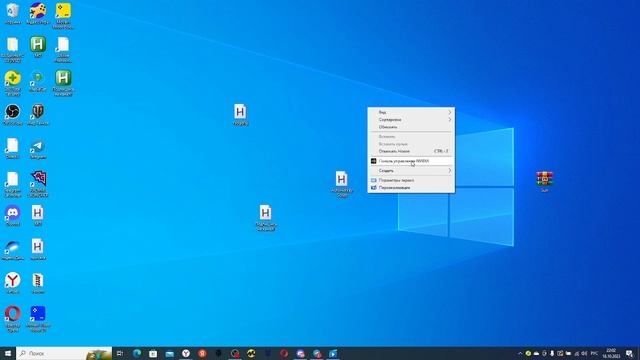Open Task View on the taskbar
Screen dimensions: 640x360
click(120, 353)
